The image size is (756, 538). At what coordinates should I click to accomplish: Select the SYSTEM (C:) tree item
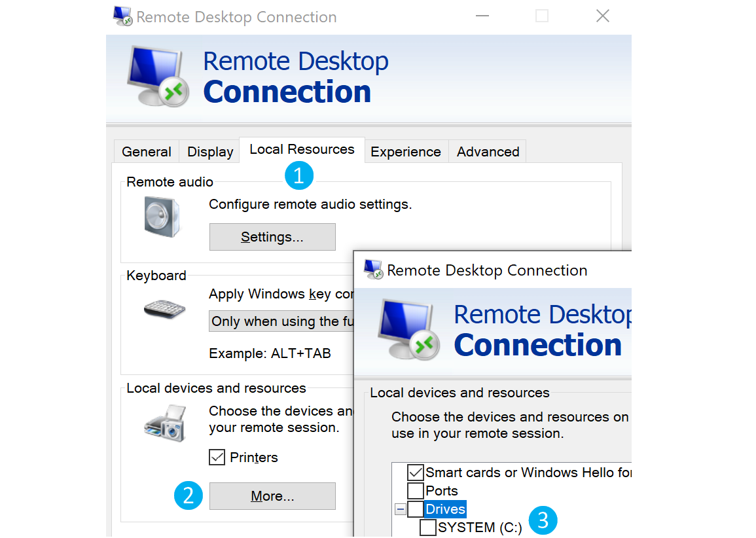[480, 528]
